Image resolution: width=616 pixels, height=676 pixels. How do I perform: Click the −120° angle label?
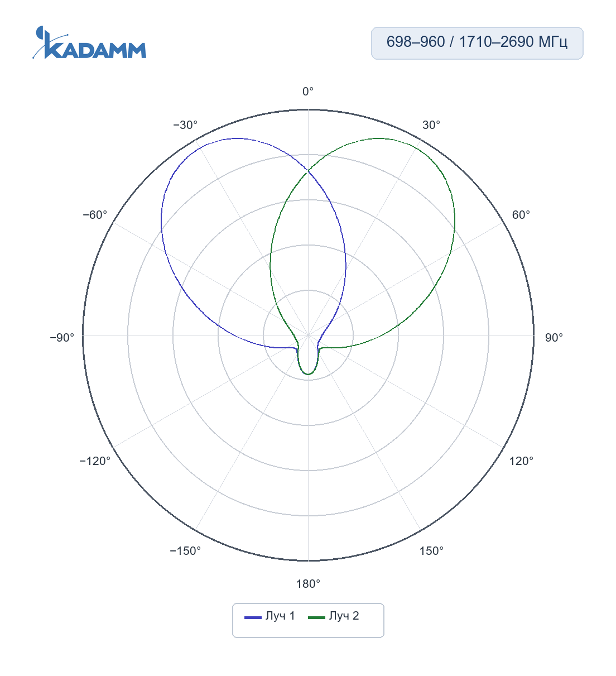coord(95,461)
